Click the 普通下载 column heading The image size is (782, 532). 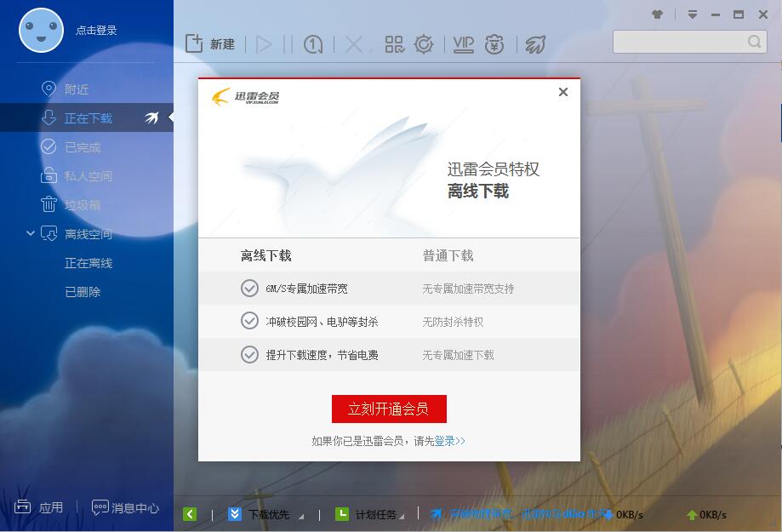pos(448,256)
